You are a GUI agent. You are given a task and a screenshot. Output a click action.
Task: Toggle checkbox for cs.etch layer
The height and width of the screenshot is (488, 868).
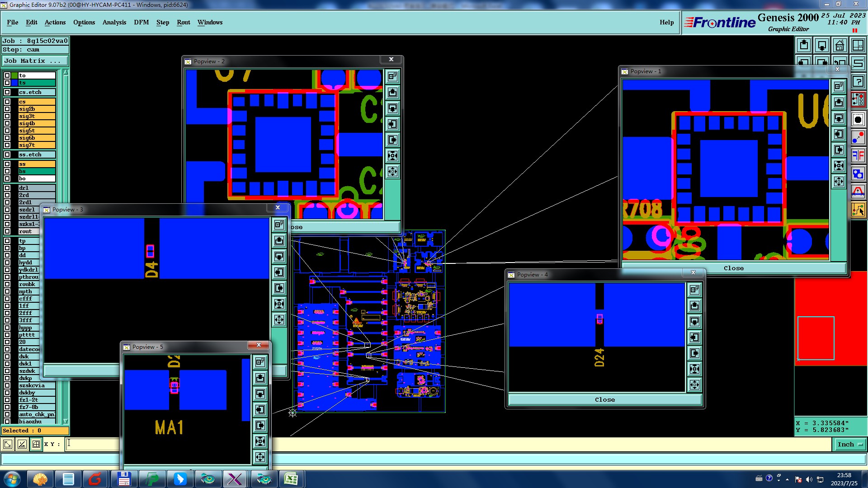pyautogui.click(x=7, y=92)
